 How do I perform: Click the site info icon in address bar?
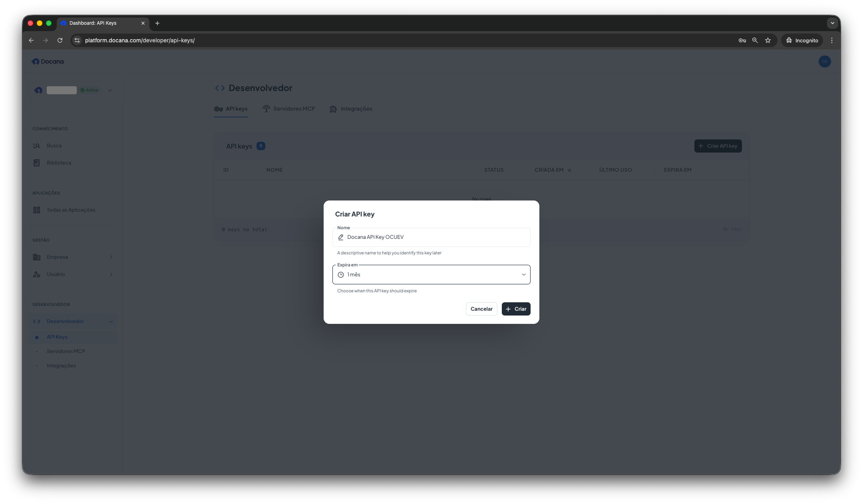point(78,40)
